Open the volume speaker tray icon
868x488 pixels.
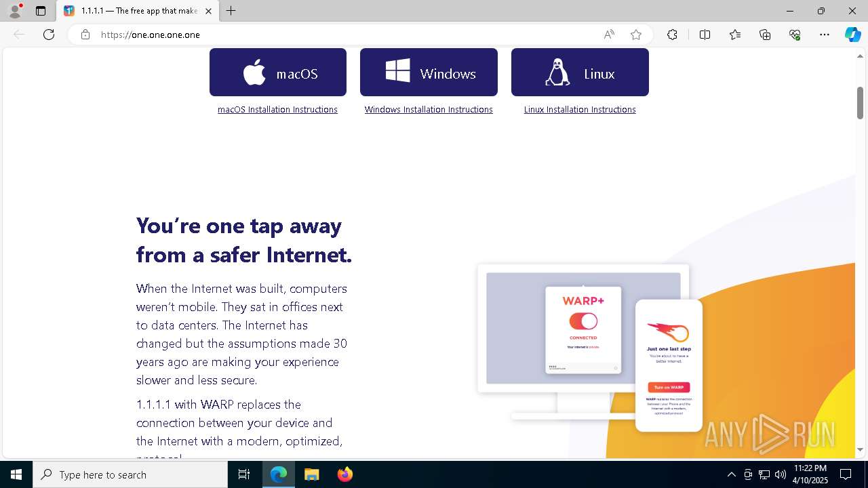coord(781,474)
